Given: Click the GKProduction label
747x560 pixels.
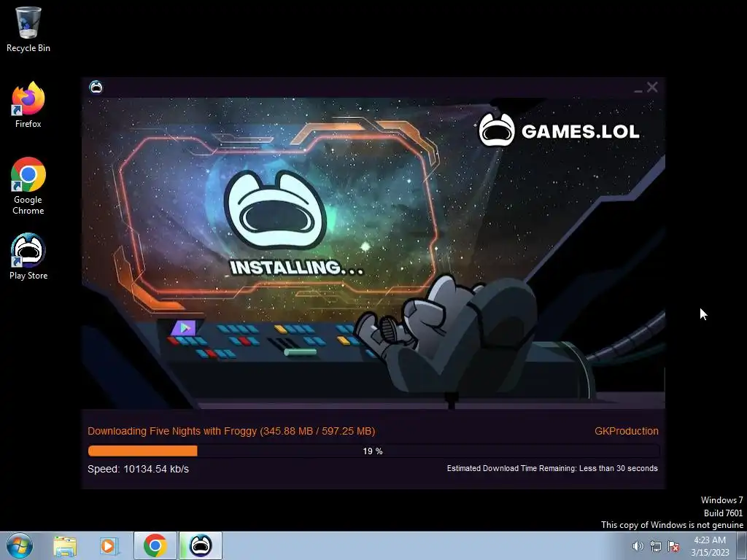Looking at the screenshot, I should tap(627, 431).
